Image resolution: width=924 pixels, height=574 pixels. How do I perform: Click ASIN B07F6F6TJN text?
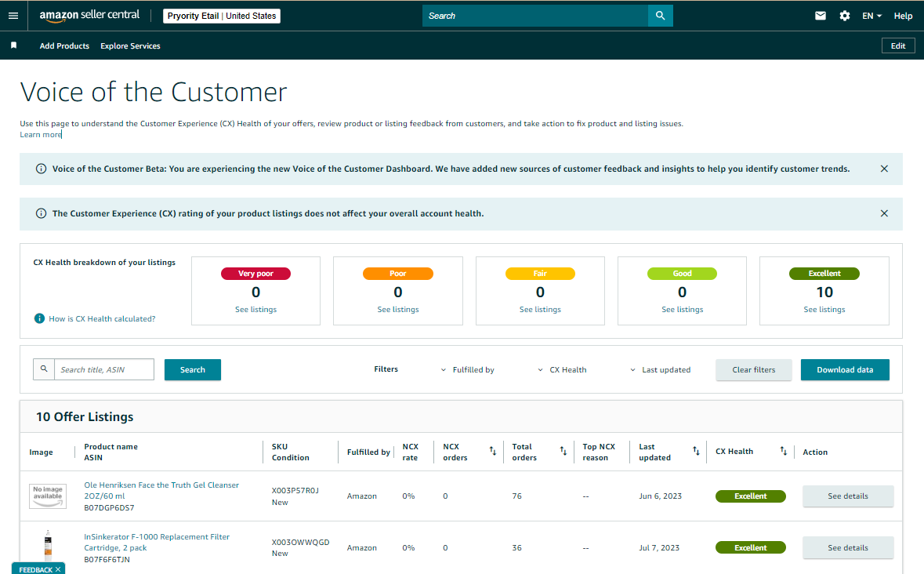tap(107, 559)
